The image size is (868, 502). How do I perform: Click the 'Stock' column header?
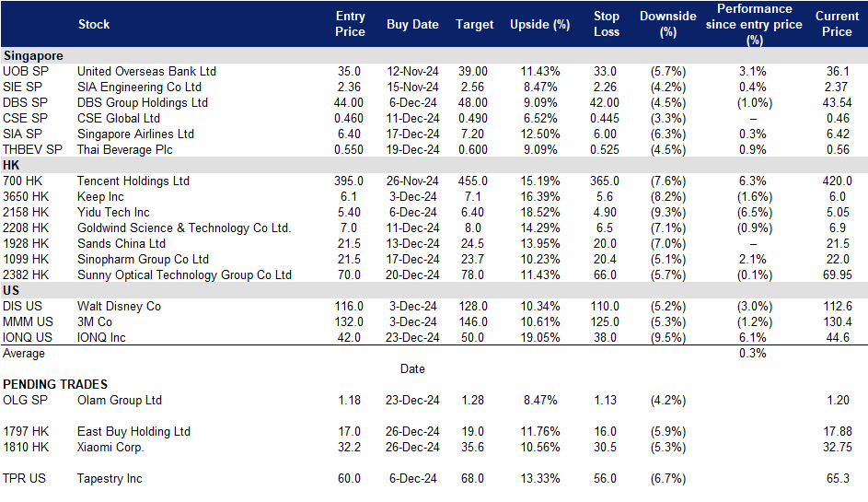(x=94, y=24)
